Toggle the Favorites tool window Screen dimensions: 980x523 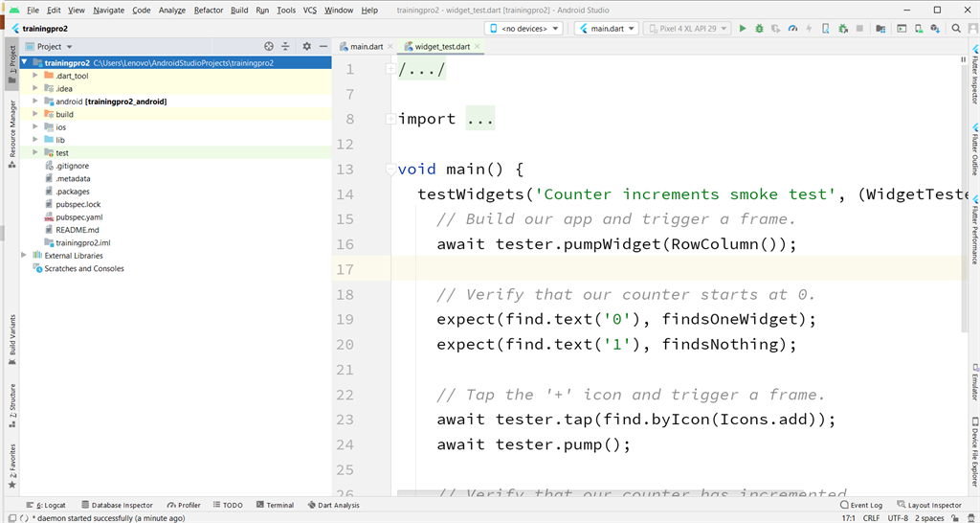coord(11,466)
